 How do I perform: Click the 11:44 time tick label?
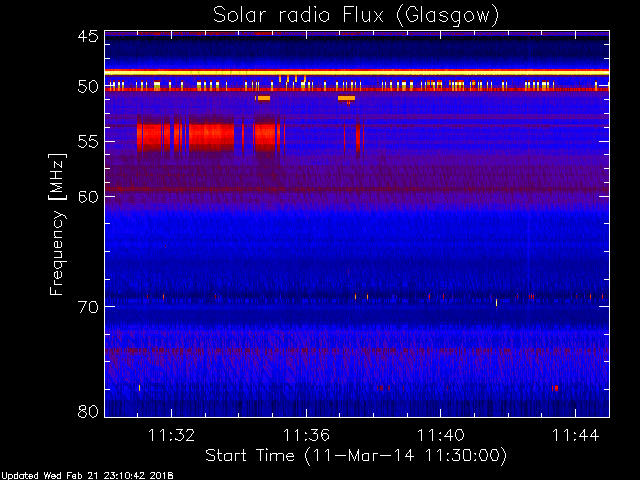pos(576,435)
